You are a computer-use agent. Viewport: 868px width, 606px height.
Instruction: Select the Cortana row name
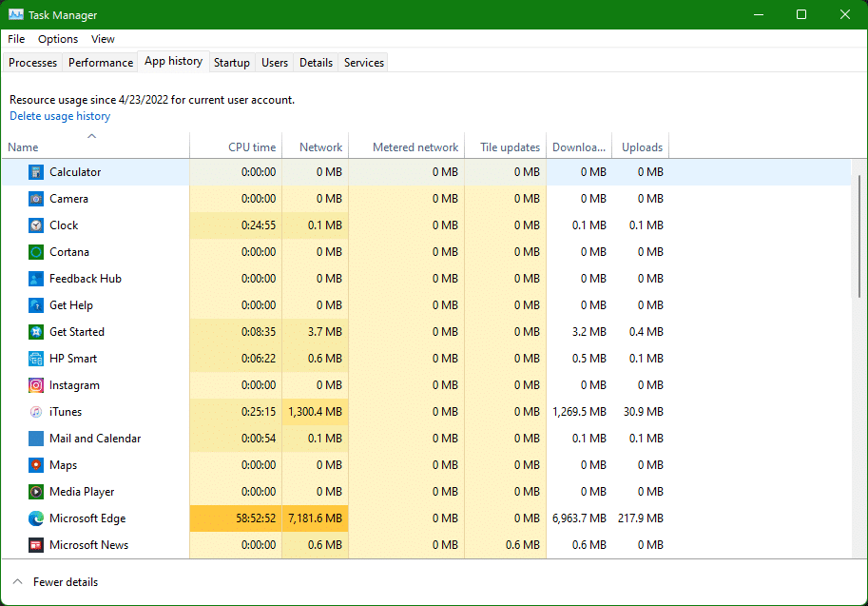[x=69, y=252]
